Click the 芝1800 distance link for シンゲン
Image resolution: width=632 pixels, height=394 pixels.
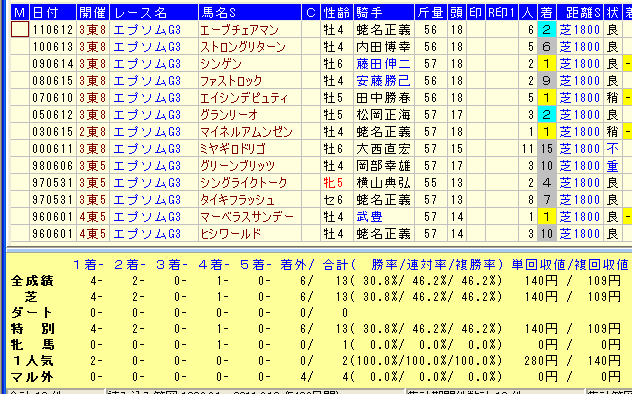[x=580, y=64]
